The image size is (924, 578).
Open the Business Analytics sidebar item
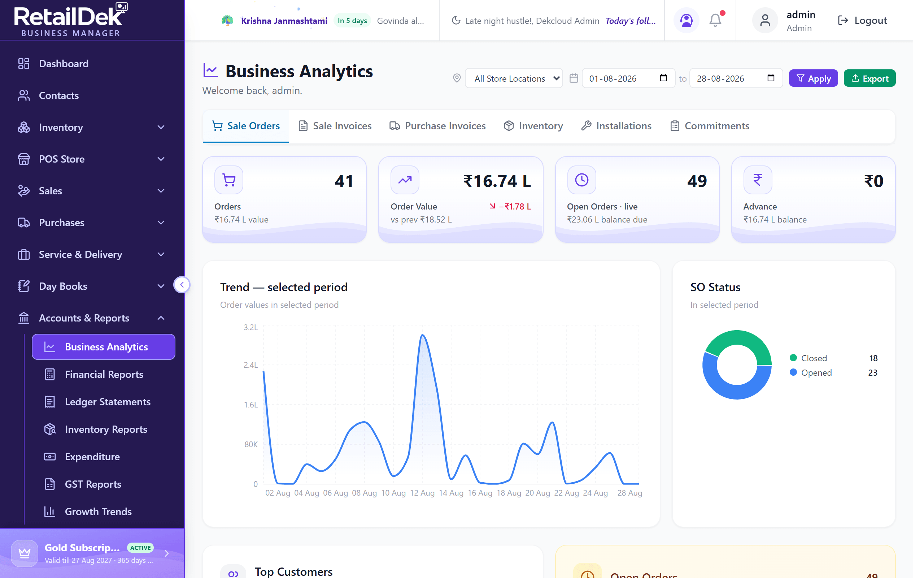[104, 347]
